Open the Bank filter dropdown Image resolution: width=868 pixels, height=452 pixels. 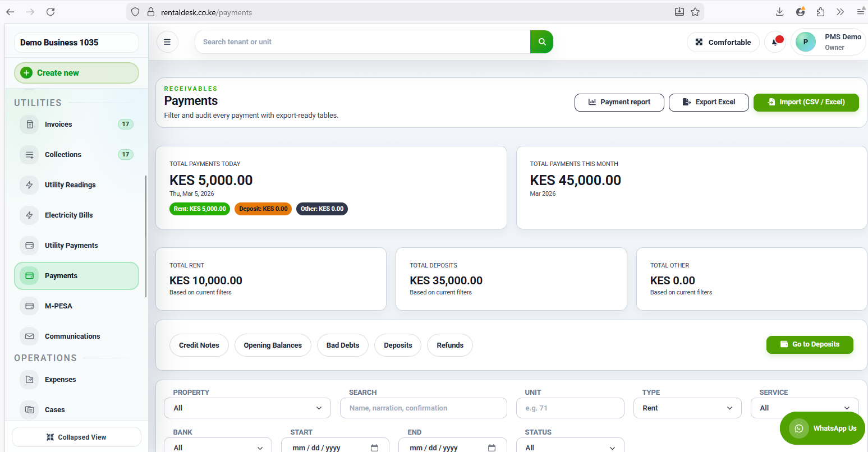pos(218,447)
